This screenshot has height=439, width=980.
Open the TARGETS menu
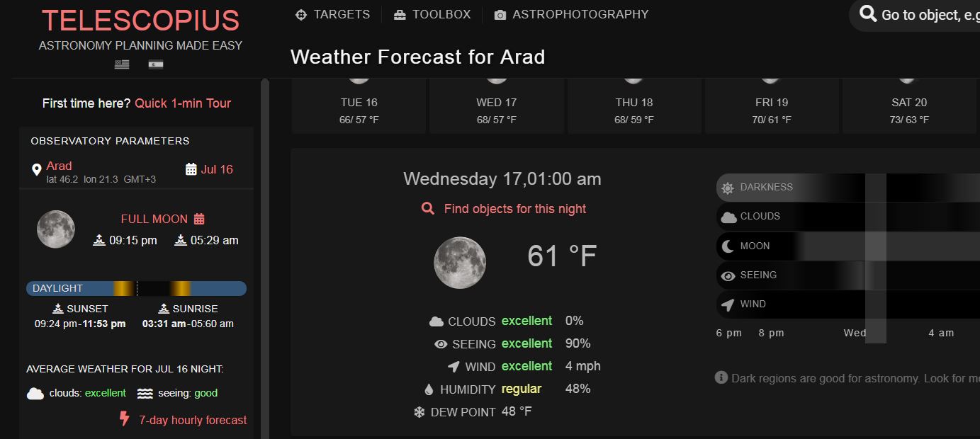pos(332,14)
